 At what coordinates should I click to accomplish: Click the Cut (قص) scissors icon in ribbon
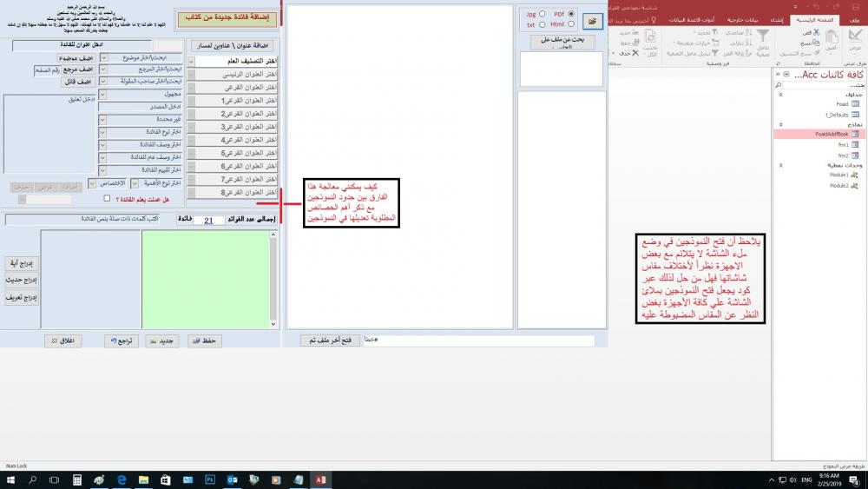(817, 33)
